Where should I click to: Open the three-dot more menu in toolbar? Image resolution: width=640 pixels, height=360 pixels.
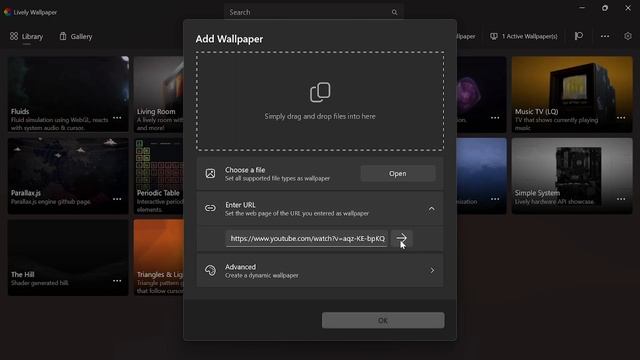605,36
